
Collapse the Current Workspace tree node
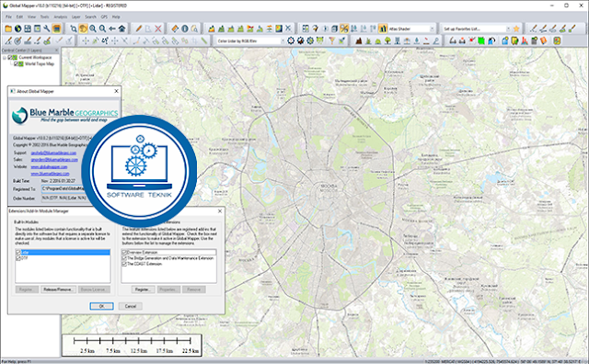tap(5, 57)
